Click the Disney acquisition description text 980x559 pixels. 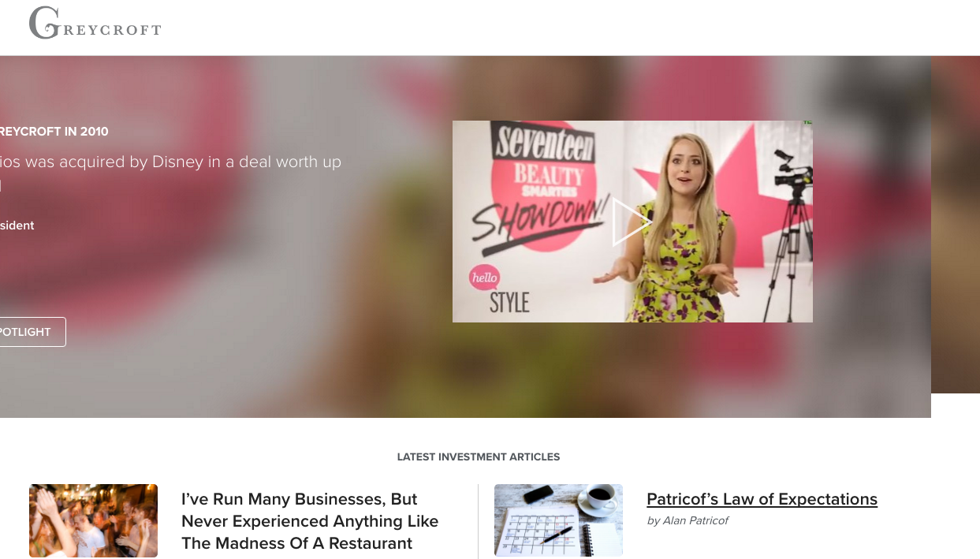(x=170, y=173)
